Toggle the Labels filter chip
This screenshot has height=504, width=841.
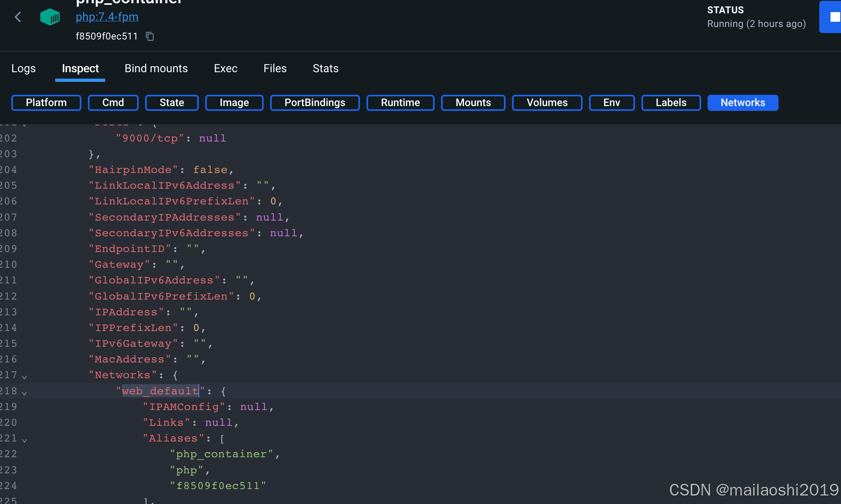(x=671, y=102)
